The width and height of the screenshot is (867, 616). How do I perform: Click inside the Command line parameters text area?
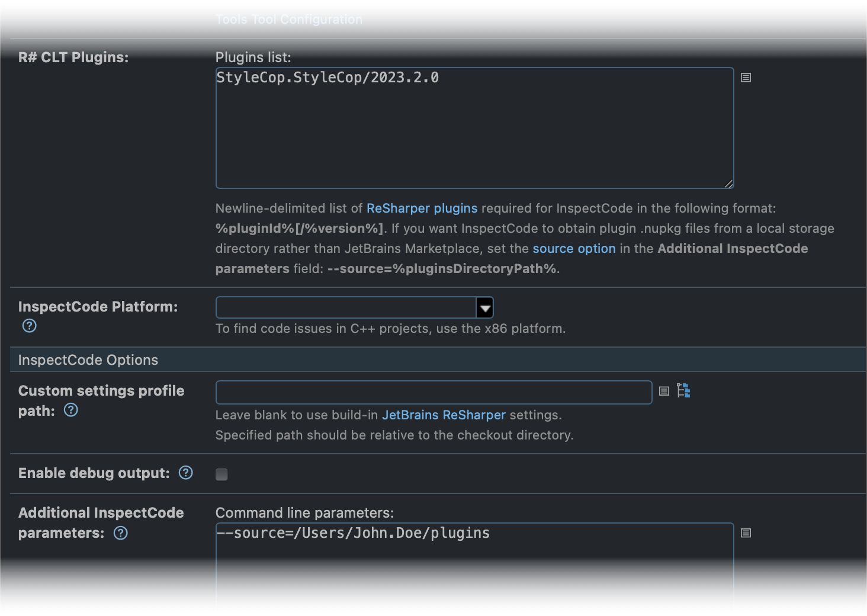[474, 563]
